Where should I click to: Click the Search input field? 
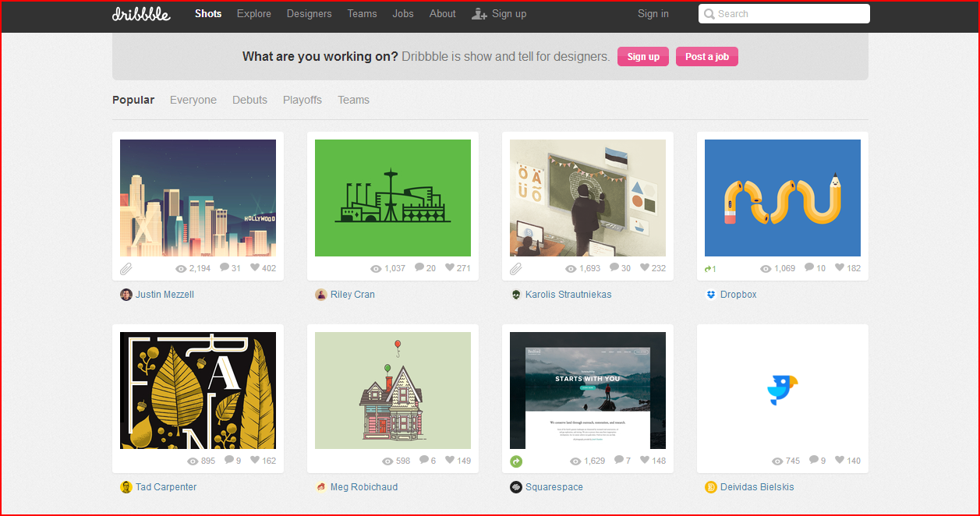[x=789, y=13]
